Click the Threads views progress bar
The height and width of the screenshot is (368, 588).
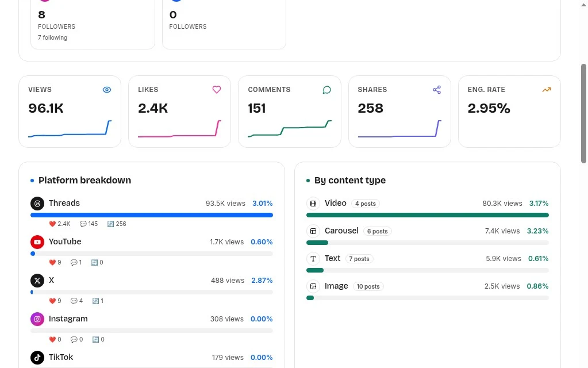[152, 215]
